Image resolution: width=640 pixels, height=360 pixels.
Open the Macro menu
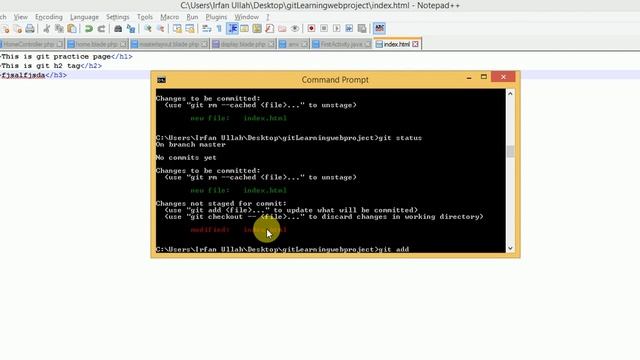click(170, 17)
